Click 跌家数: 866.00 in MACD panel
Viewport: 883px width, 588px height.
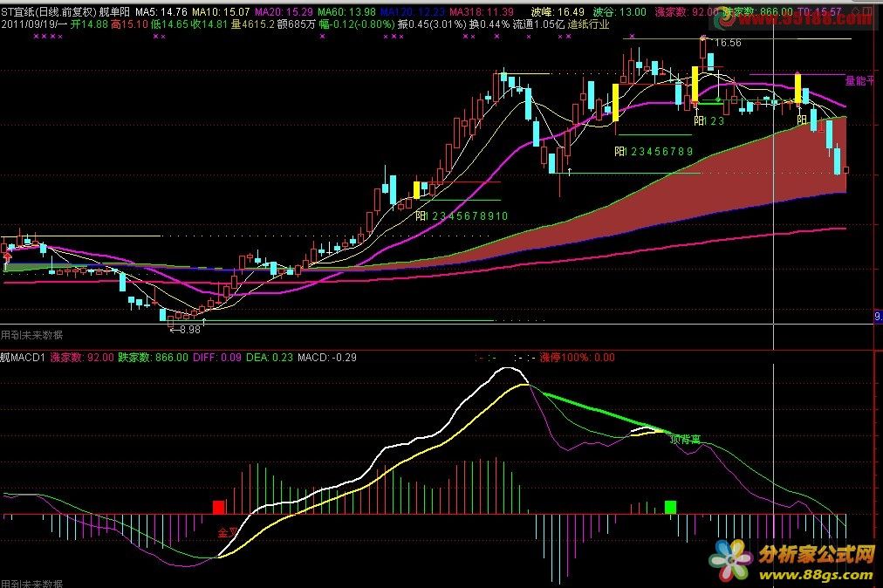tap(153, 357)
